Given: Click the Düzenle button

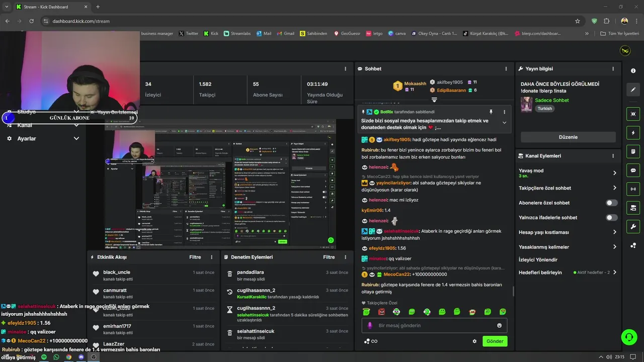Looking at the screenshot, I should point(568,137).
